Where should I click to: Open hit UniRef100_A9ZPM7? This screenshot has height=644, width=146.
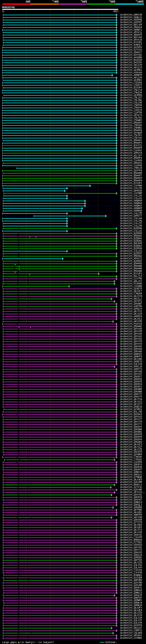[x=131, y=22]
